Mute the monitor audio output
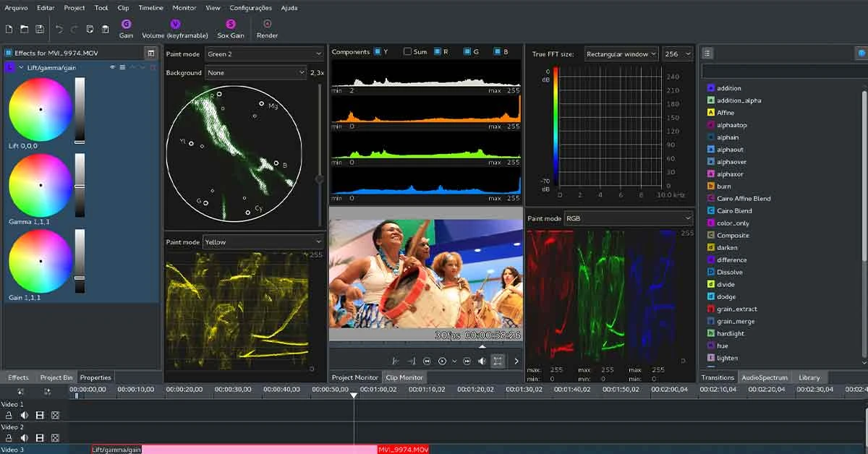 (x=481, y=361)
